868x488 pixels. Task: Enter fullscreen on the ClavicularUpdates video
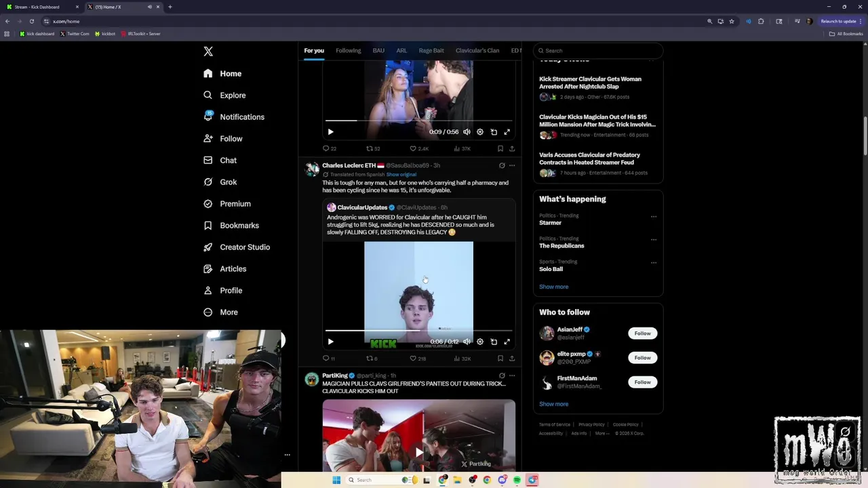[507, 342]
